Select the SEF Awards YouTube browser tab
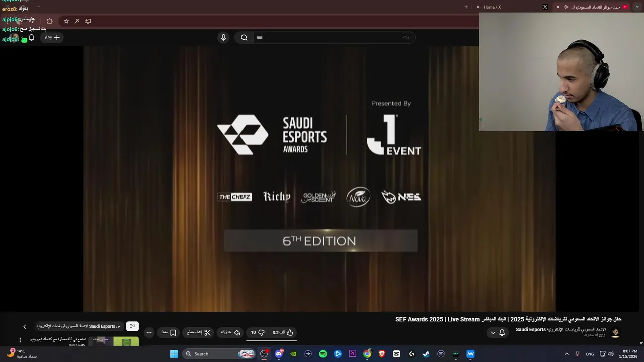Screen dimensions: 644x362 [x=592, y=7]
